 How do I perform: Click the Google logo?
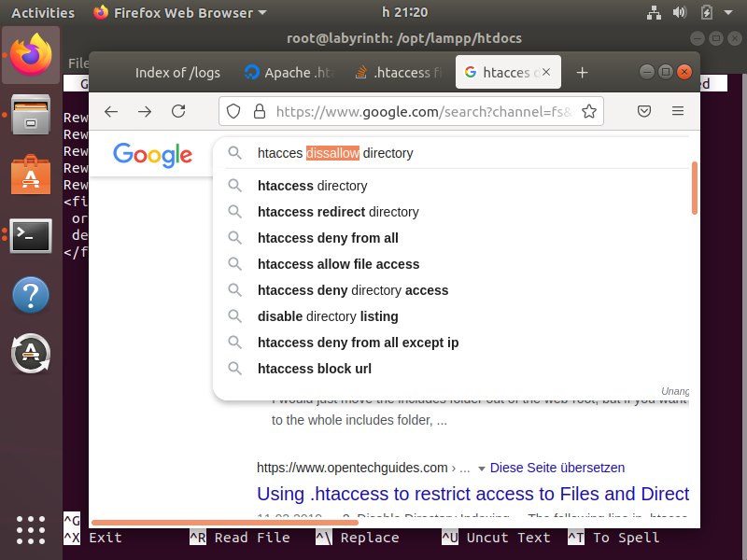click(152, 155)
